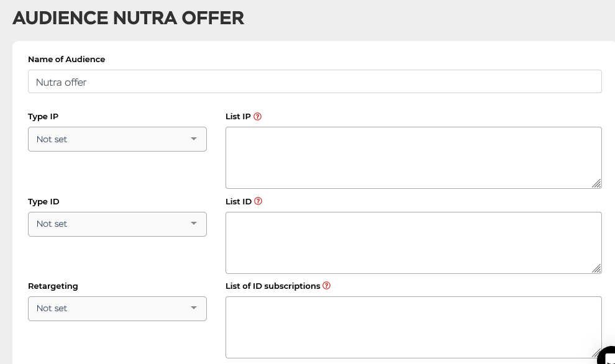Open the Type IP dropdown
Screen dimensions: 615x364
(117, 139)
